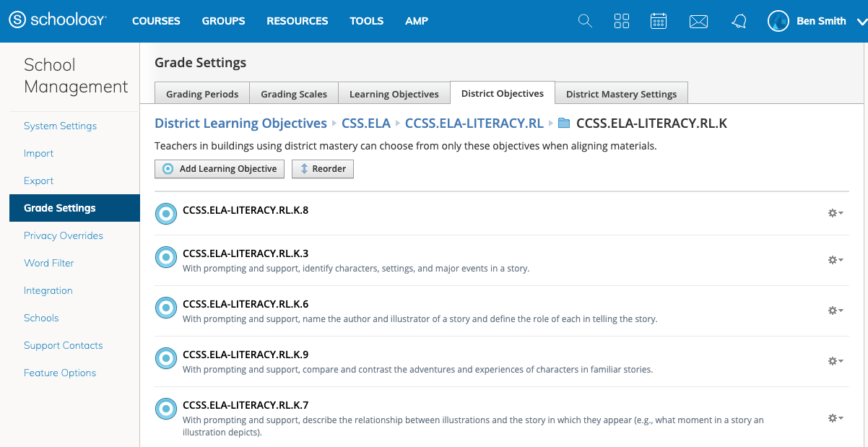Click Ben Smith's profile avatar
This screenshot has width=868, height=447.
click(x=778, y=21)
